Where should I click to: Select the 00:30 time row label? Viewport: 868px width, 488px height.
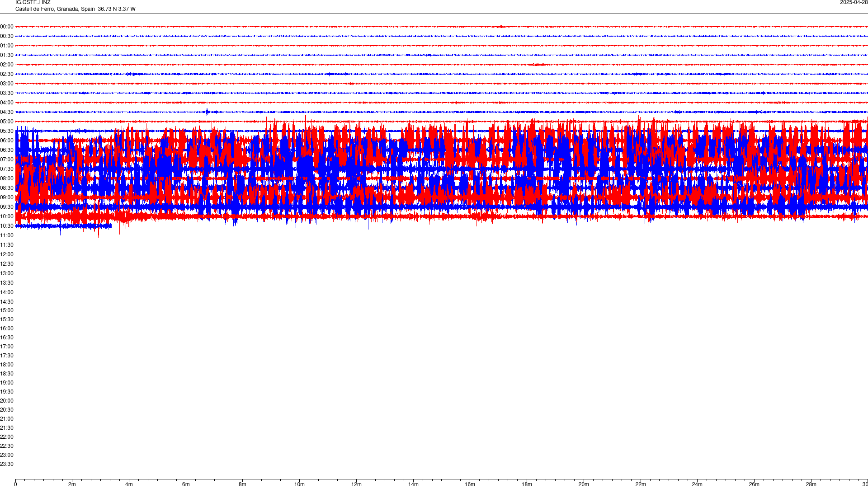coord(7,36)
